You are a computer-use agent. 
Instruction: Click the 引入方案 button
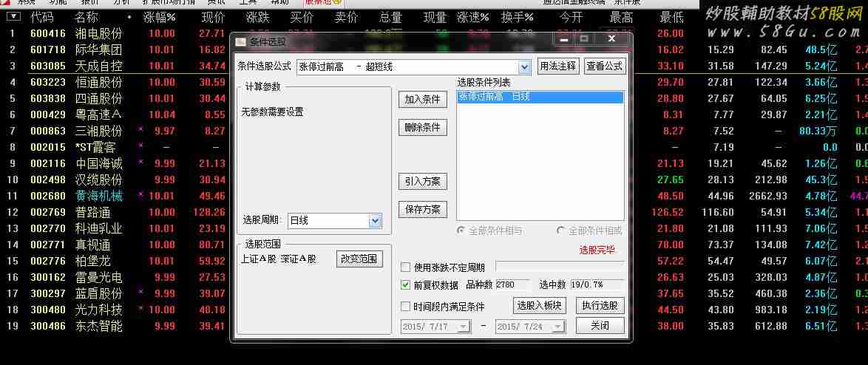point(422,182)
